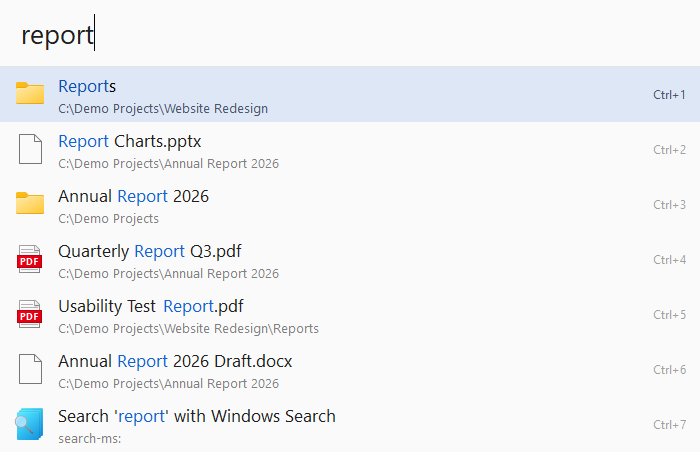700x452 pixels.
Task: Click path C:\Demo Projects\Website Redesign\Reports
Action: click(x=188, y=329)
